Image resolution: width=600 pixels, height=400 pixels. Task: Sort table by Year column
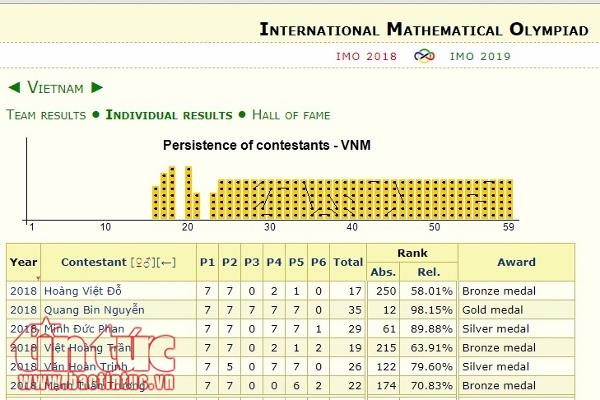coord(23,262)
